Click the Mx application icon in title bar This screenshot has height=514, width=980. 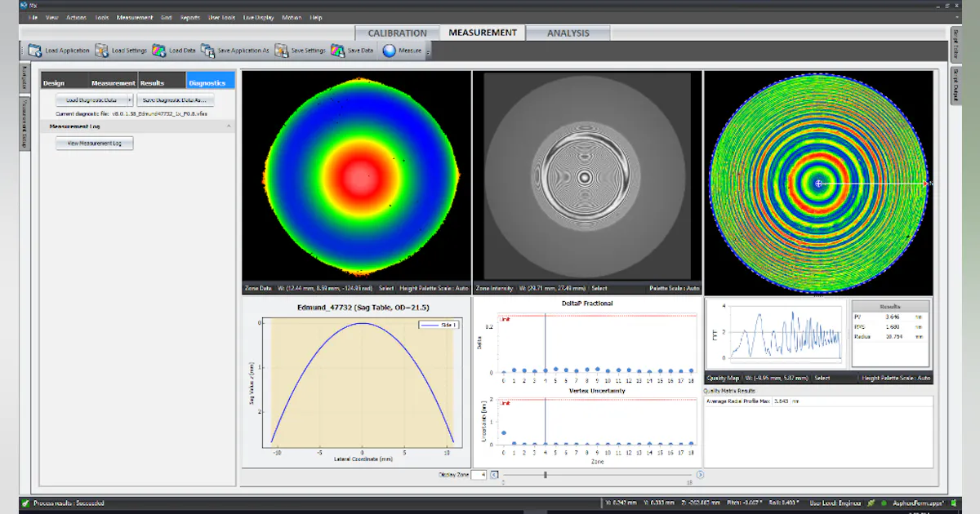point(23,5)
